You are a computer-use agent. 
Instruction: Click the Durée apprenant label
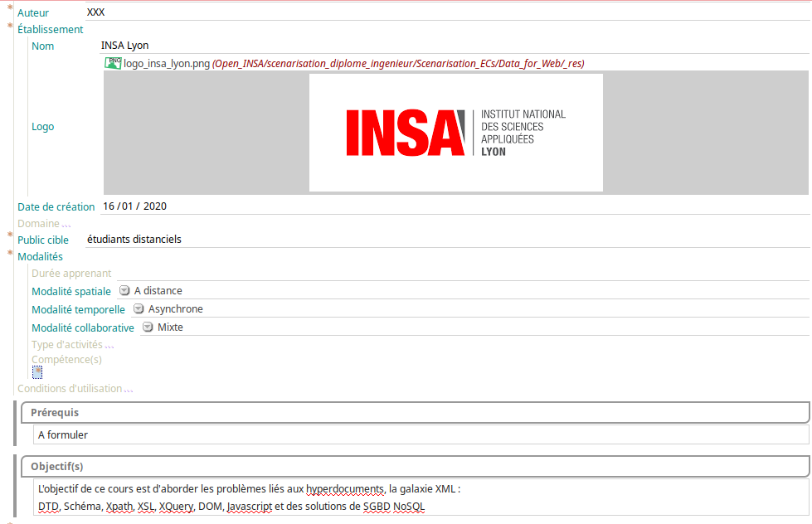pyautogui.click(x=71, y=274)
